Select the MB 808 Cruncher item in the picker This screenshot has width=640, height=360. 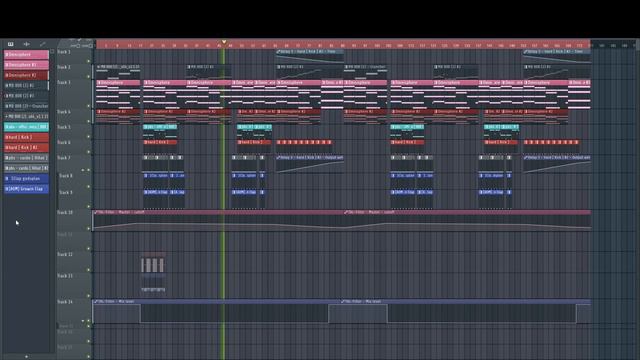tap(26, 106)
